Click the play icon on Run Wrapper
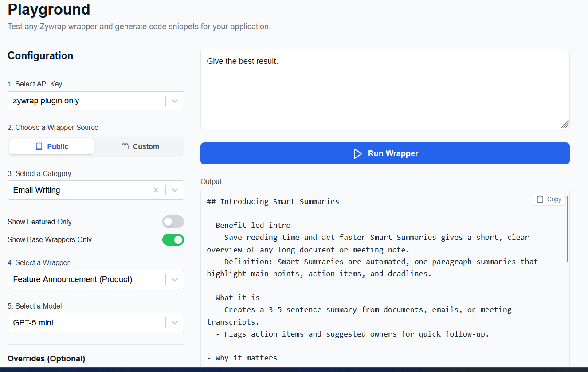This screenshot has width=588, height=372. coord(358,153)
